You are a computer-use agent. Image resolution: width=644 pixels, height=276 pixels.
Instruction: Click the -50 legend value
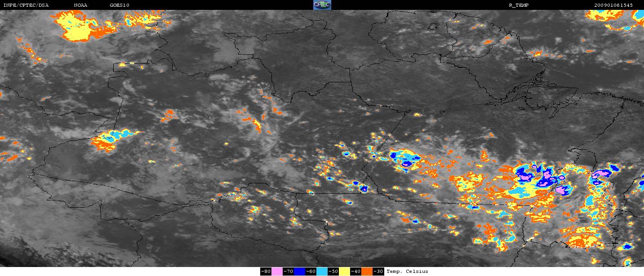tap(333, 272)
